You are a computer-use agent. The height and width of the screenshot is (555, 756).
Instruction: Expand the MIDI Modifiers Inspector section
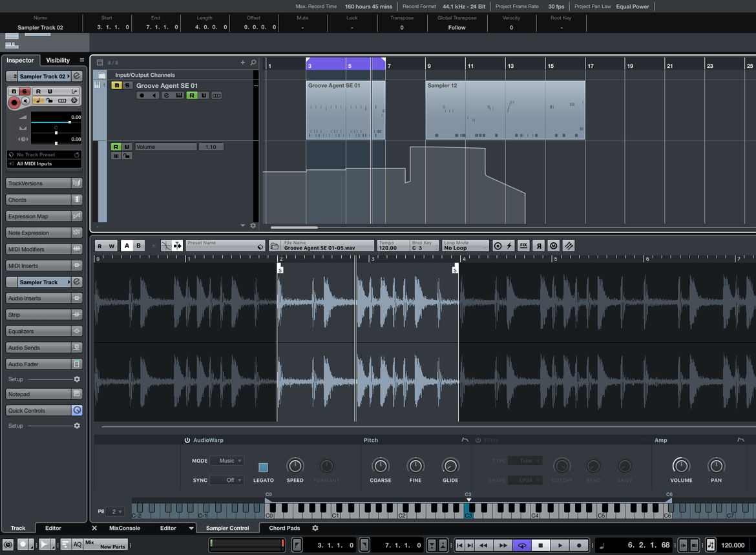[44, 249]
